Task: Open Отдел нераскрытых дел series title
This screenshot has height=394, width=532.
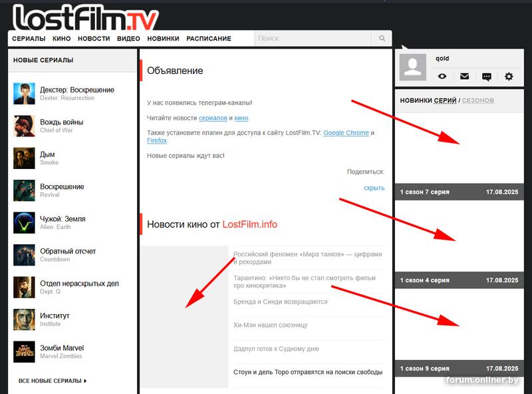Action: pos(79,284)
